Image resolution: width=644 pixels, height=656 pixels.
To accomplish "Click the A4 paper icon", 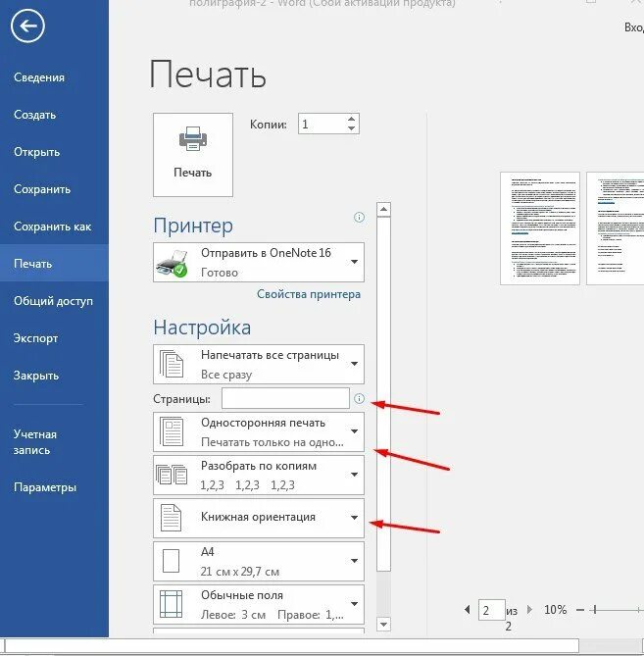I will click(x=171, y=561).
